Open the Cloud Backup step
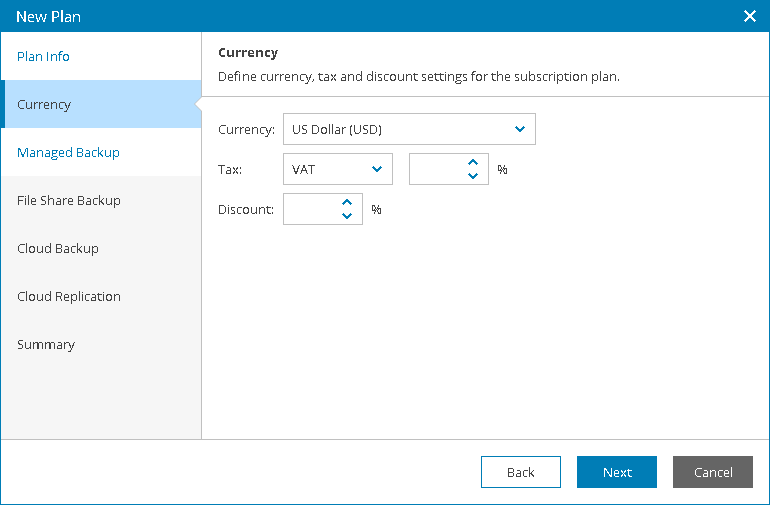770x505 pixels. pos(58,248)
